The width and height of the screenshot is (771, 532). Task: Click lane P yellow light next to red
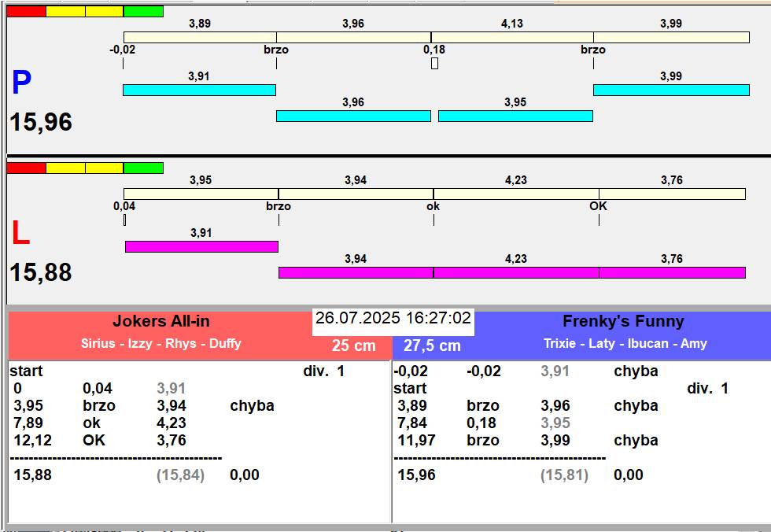65,11
